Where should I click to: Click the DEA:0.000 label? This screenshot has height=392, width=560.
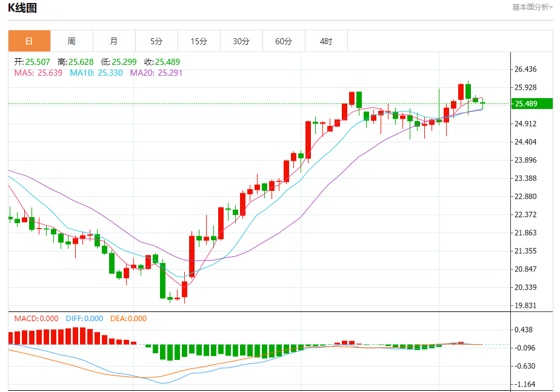128,319
